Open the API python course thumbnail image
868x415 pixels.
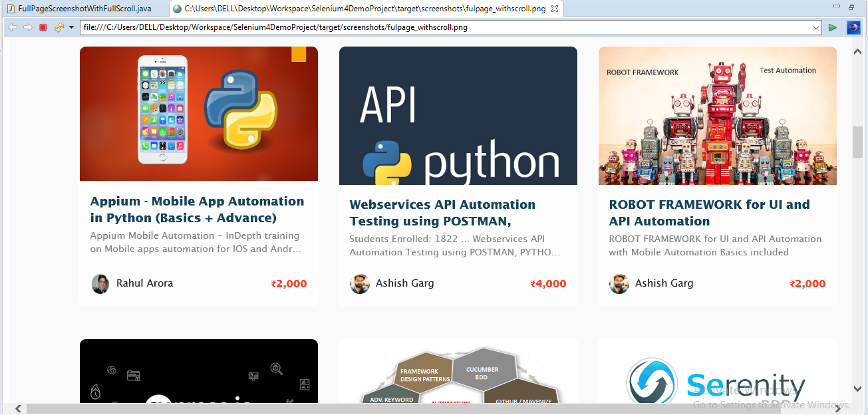[x=458, y=116]
